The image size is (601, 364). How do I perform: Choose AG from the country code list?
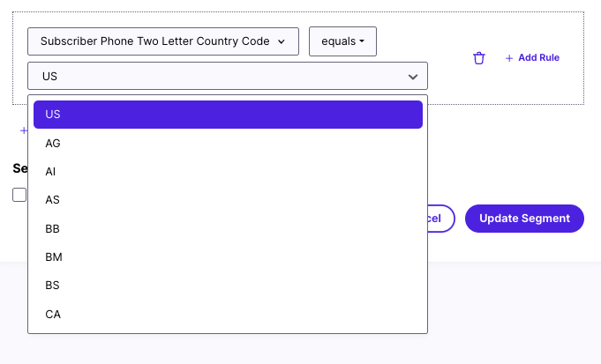click(x=228, y=143)
